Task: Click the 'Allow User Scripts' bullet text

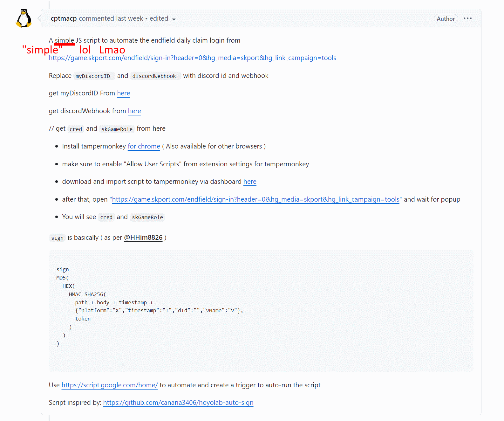Action: click(186, 164)
